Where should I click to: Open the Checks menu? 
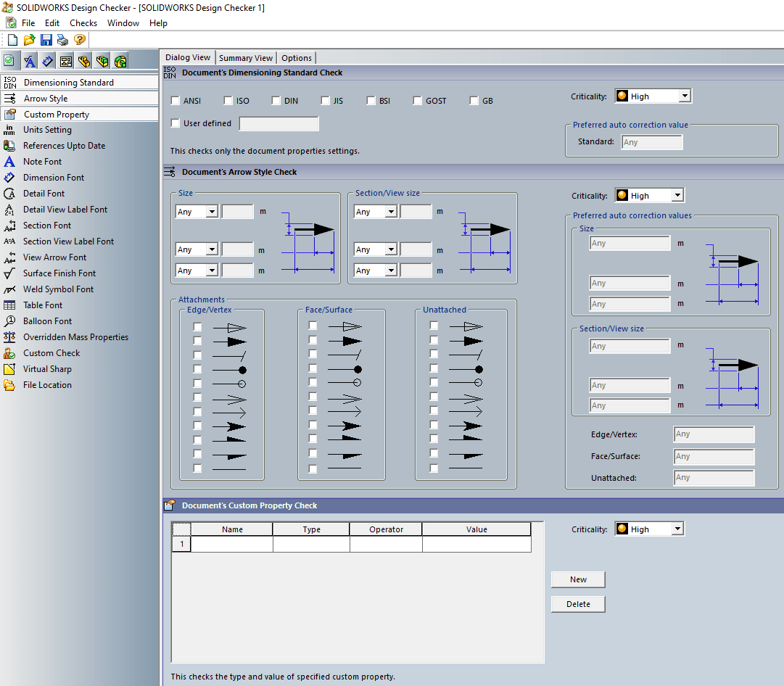click(83, 23)
